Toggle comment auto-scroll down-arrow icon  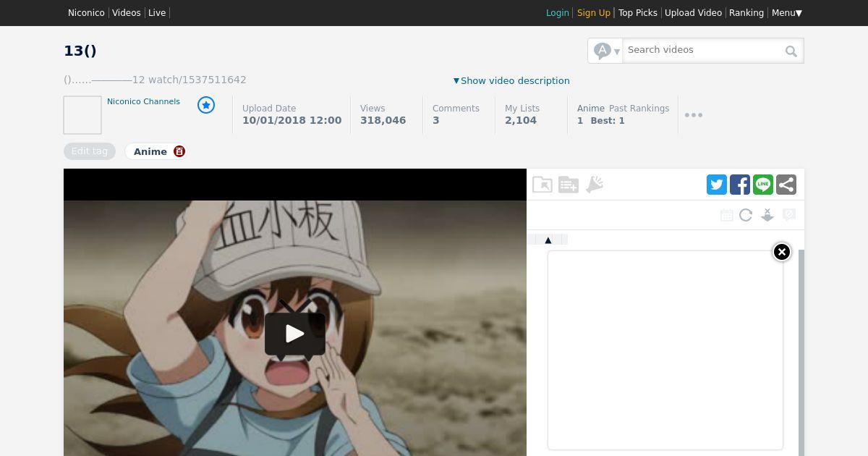coord(767,215)
